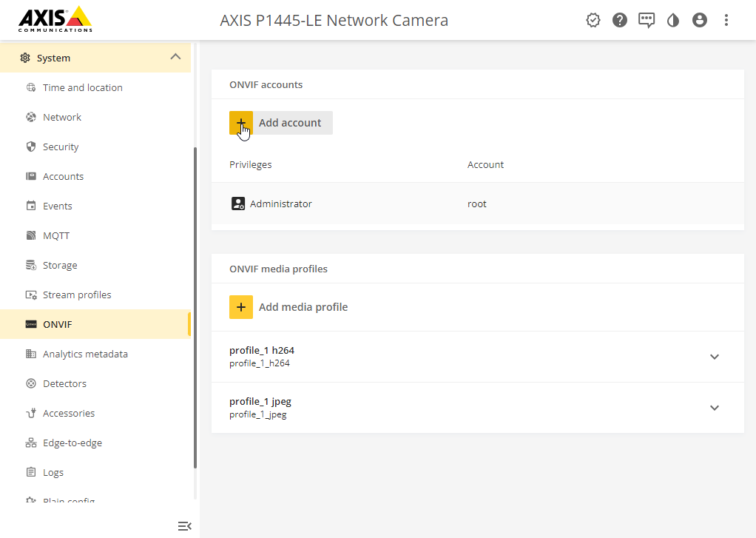Click the Privileges column header
The image size is (756, 538).
250,164
